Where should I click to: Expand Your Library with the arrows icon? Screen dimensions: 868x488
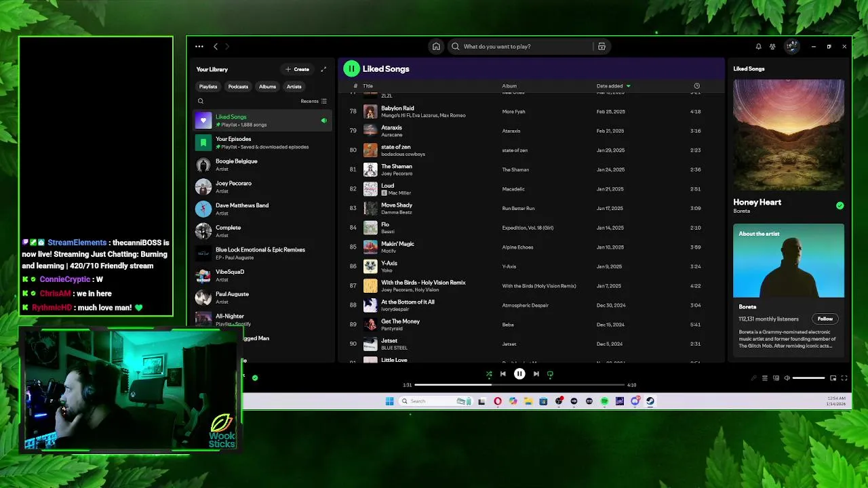click(x=323, y=69)
